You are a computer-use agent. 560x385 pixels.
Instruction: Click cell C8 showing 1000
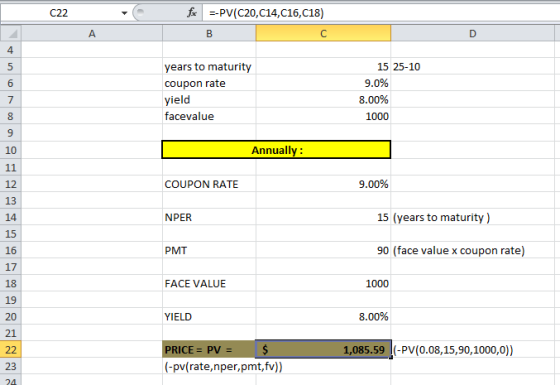[x=323, y=116]
